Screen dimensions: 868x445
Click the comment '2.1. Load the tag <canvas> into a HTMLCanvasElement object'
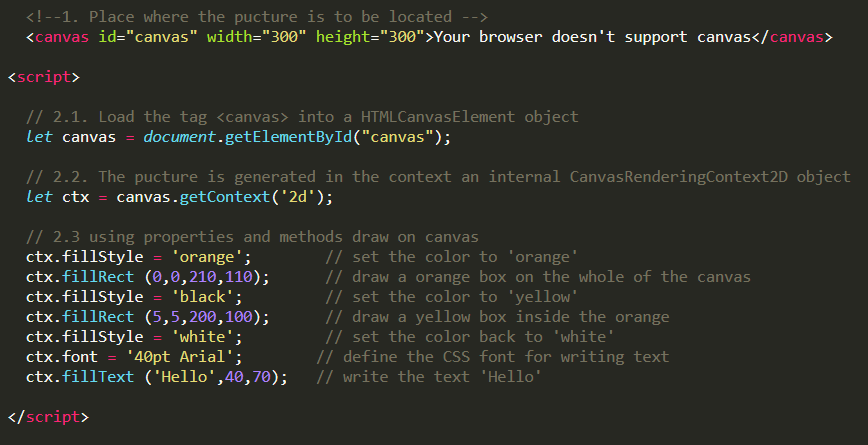[x=302, y=117]
